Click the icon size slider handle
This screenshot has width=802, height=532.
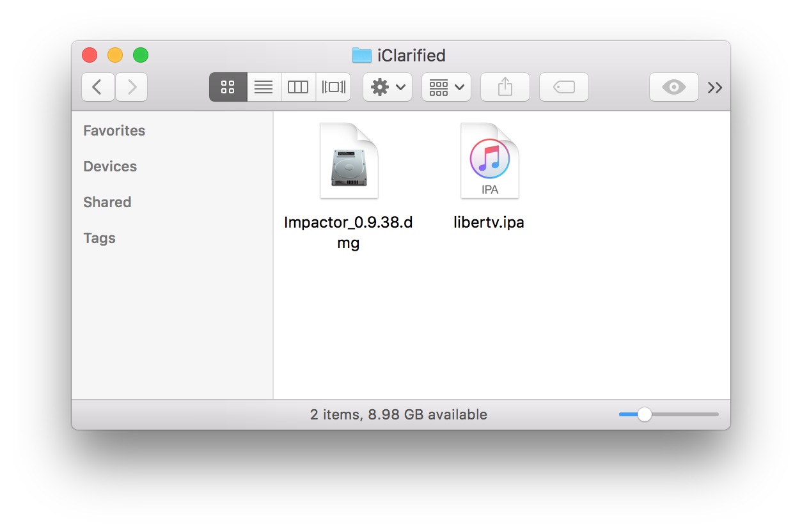coord(645,414)
